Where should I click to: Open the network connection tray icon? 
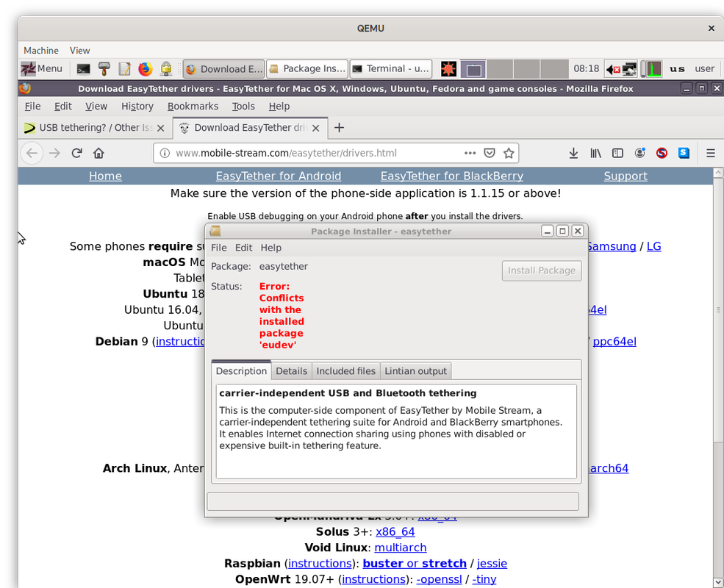coord(629,69)
